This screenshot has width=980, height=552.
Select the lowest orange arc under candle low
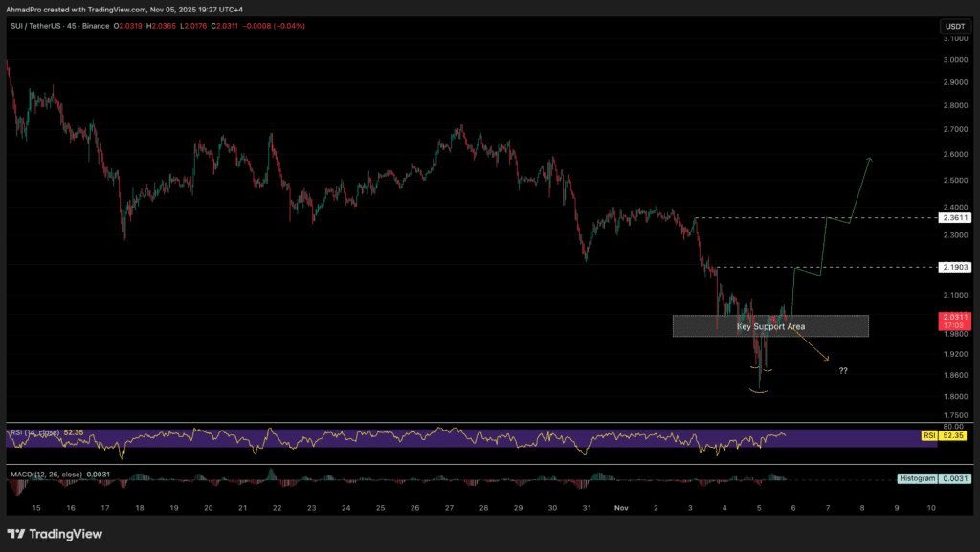coord(760,391)
